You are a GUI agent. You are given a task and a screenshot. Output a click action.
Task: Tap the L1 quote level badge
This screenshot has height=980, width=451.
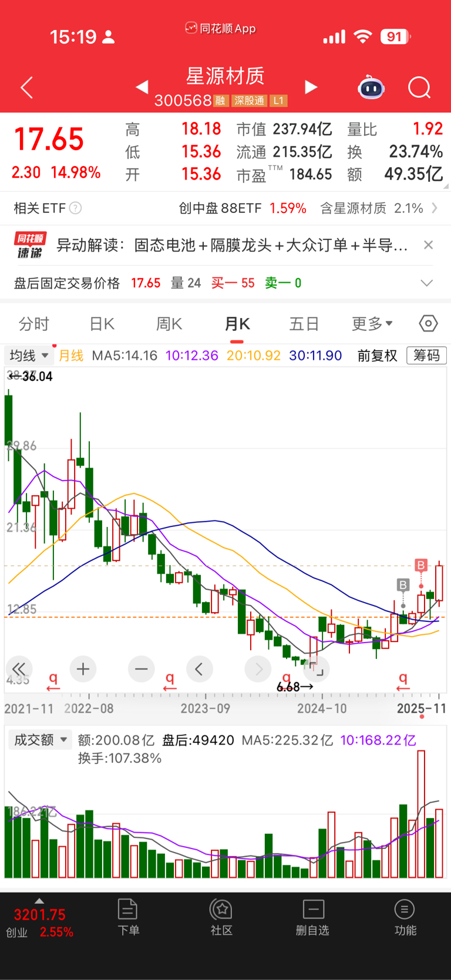pos(278,101)
